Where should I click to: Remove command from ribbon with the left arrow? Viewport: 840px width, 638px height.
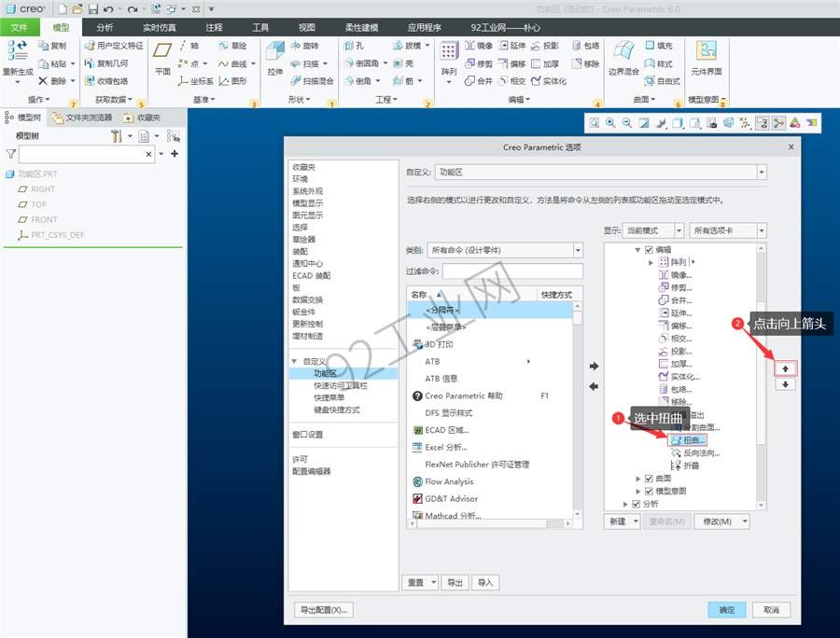pos(594,386)
